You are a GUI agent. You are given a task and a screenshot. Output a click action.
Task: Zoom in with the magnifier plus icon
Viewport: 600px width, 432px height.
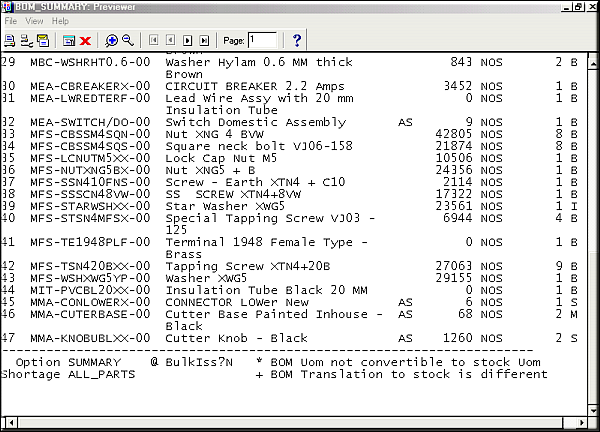[111, 40]
